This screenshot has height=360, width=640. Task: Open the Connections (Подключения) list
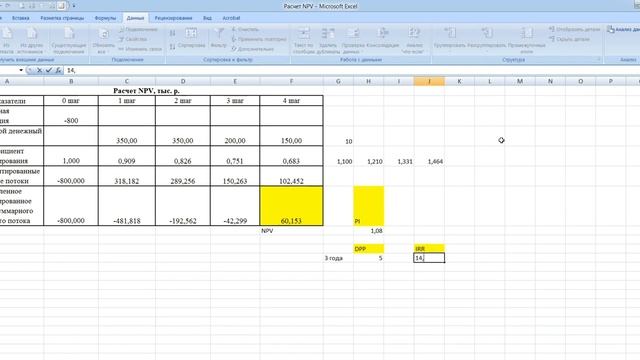pos(139,29)
